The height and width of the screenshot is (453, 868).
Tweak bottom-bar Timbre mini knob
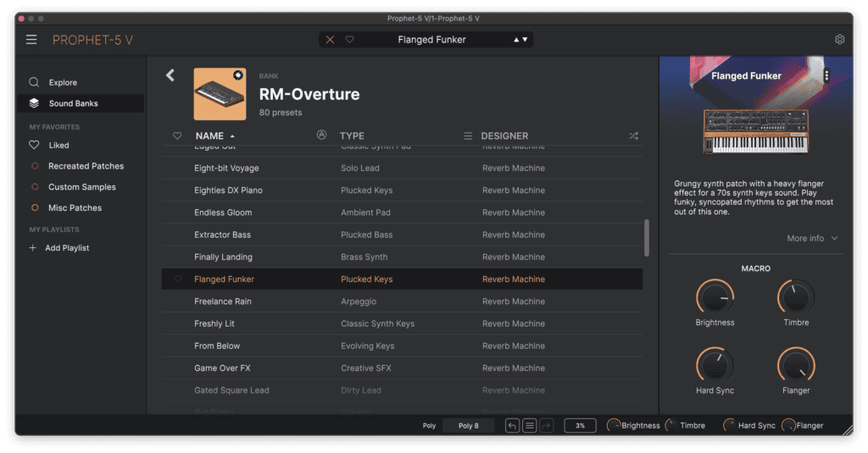point(671,425)
